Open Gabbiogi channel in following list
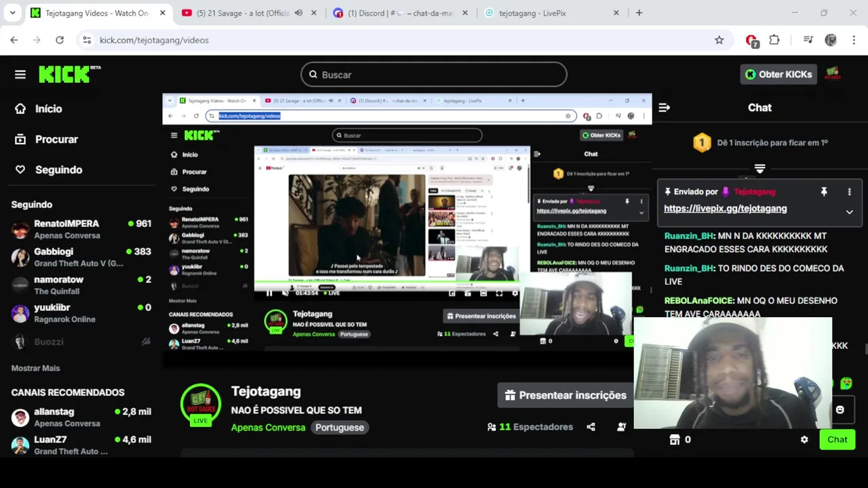 (x=81, y=257)
